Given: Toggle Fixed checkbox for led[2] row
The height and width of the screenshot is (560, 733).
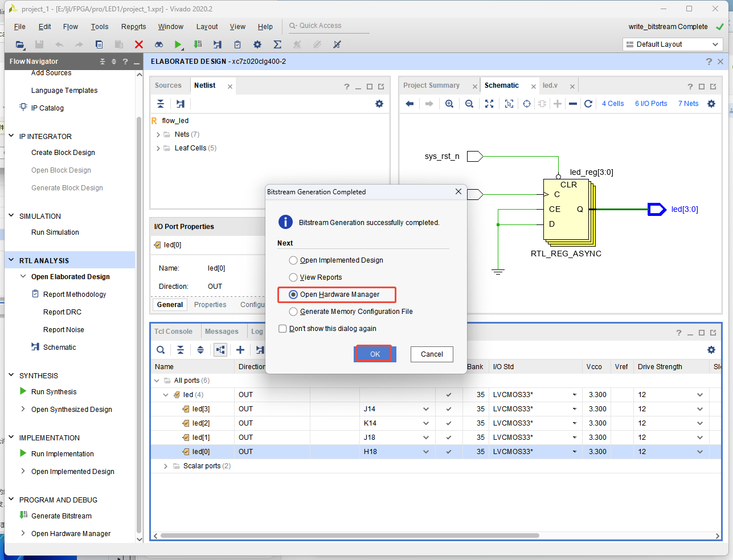Looking at the screenshot, I should tap(449, 423).
